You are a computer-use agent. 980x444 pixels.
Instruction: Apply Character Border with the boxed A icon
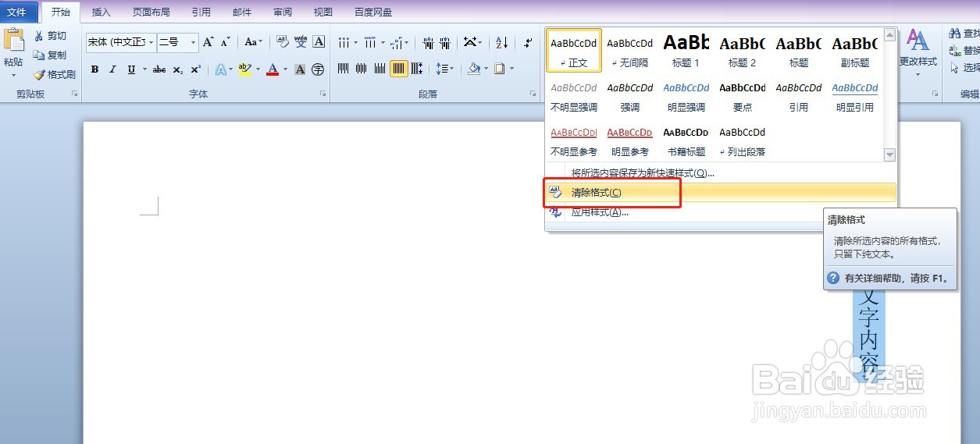pos(318,42)
